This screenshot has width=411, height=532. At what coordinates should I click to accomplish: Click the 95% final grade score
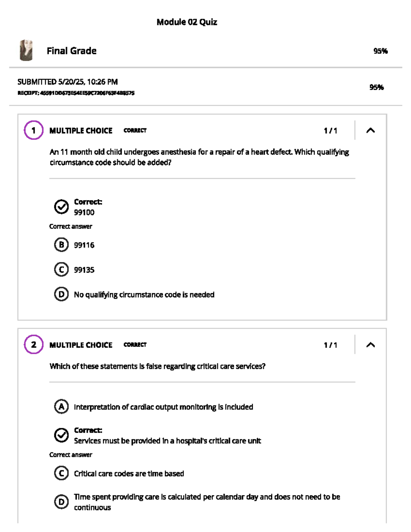pyautogui.click(x=380, y=51)
